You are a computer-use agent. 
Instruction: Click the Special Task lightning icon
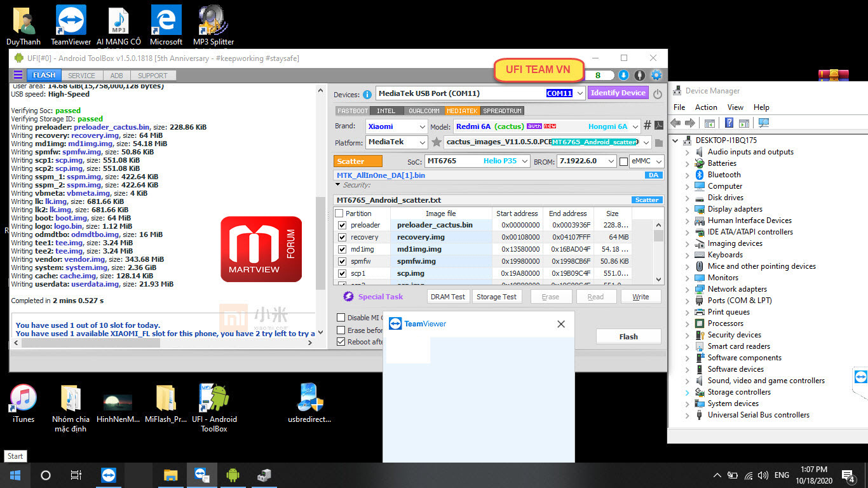[348, 297]
